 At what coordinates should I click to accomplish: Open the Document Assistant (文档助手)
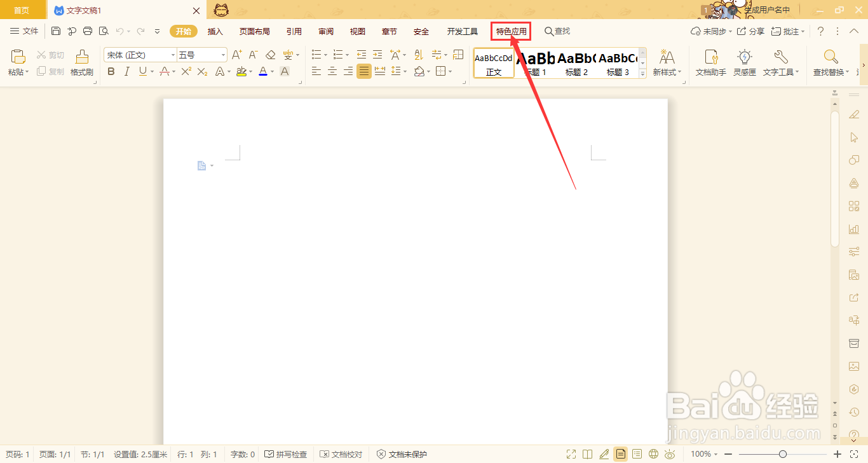pyautogui.click(x=710, y=62)
